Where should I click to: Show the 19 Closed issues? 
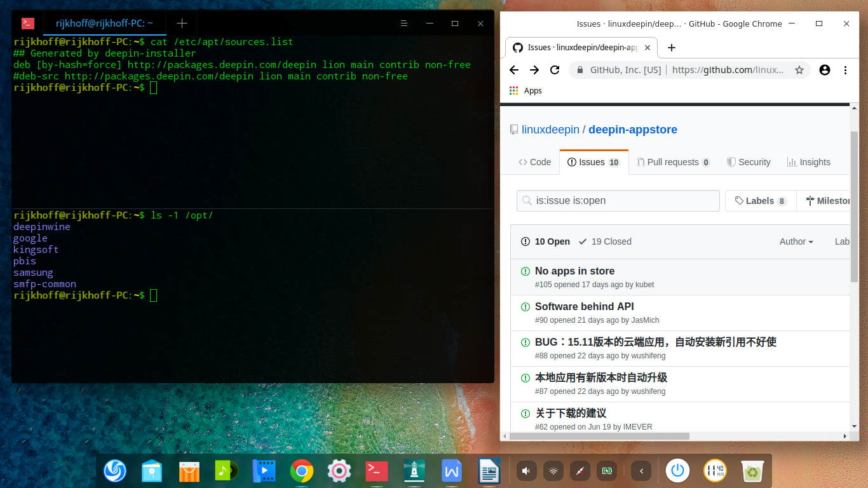pos(605,241)
